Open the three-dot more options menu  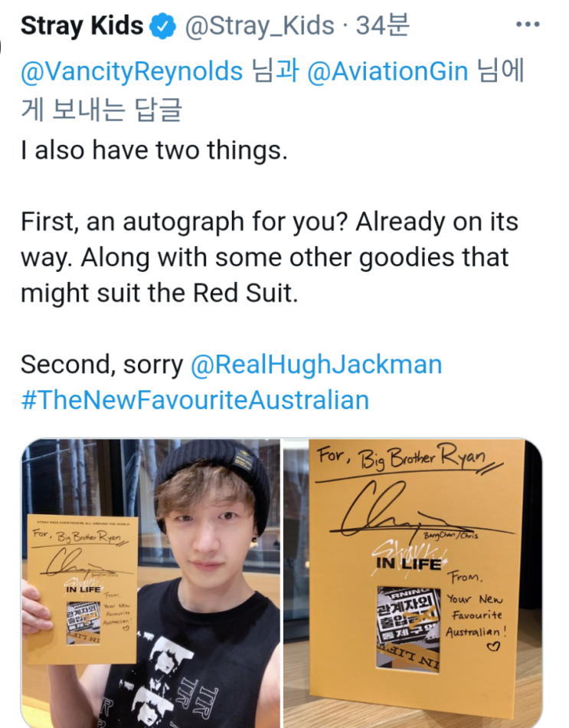pos(528,25)
